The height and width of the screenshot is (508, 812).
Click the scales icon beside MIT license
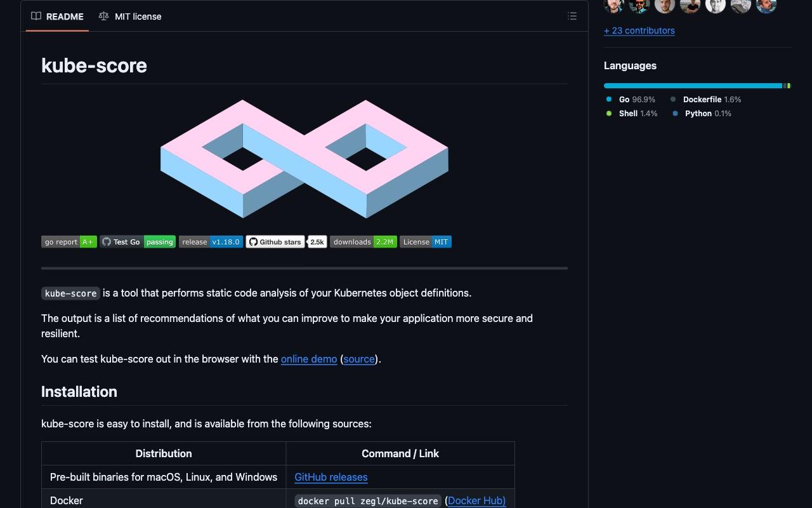(103, 17)
